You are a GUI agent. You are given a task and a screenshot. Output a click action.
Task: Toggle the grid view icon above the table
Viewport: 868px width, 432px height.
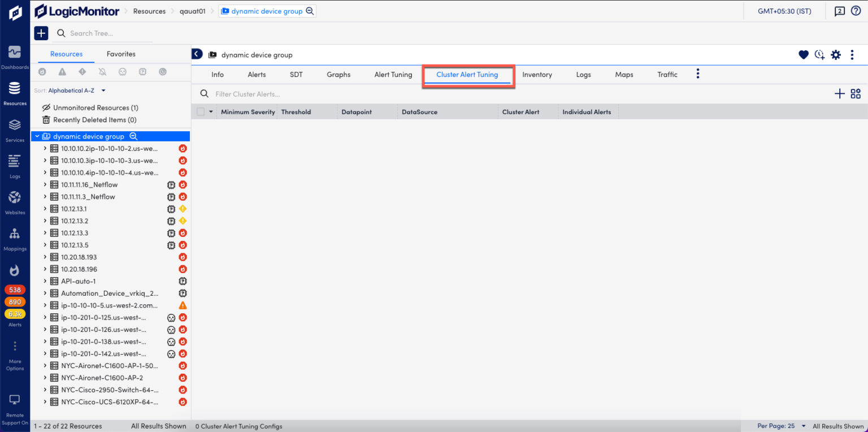pyautogui.click(x=856, y=94)
